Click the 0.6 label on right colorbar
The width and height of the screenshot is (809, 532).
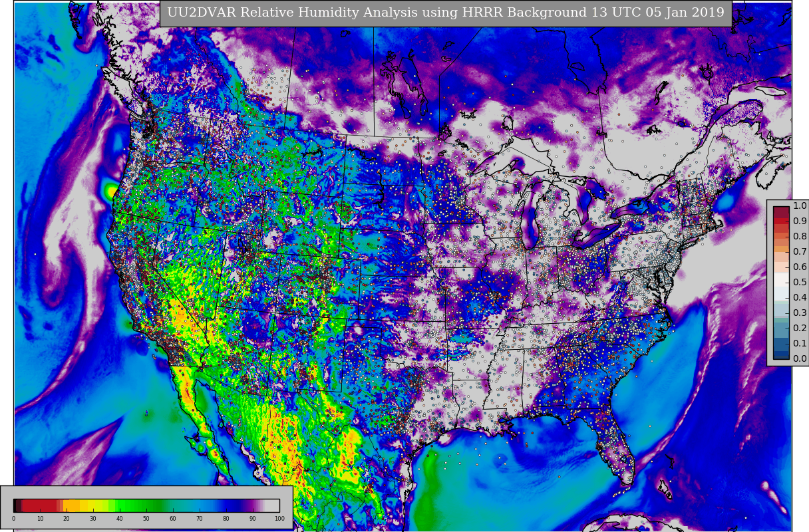(800, 267)
